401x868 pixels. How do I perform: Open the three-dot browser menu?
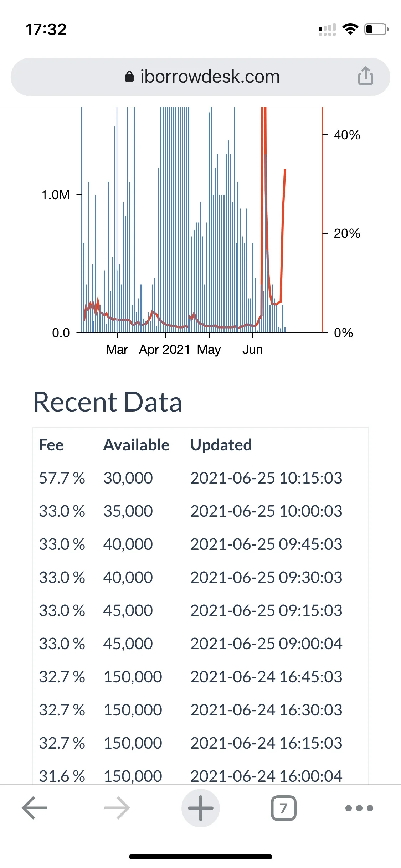pos(359,808)
